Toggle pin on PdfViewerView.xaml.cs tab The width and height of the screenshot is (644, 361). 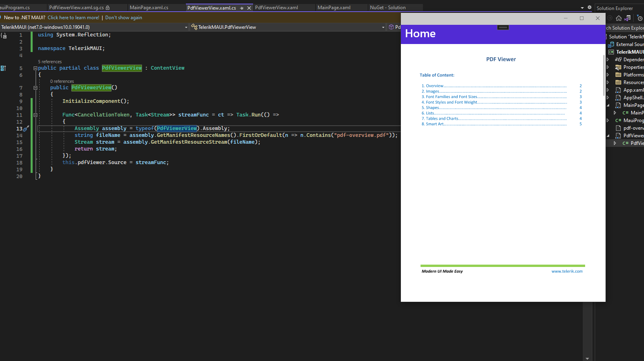(x=241, y=8)
